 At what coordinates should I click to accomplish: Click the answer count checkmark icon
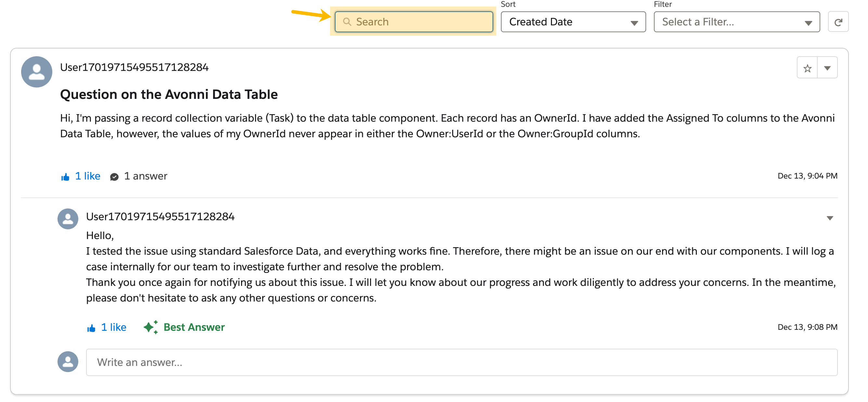point(114,177)
